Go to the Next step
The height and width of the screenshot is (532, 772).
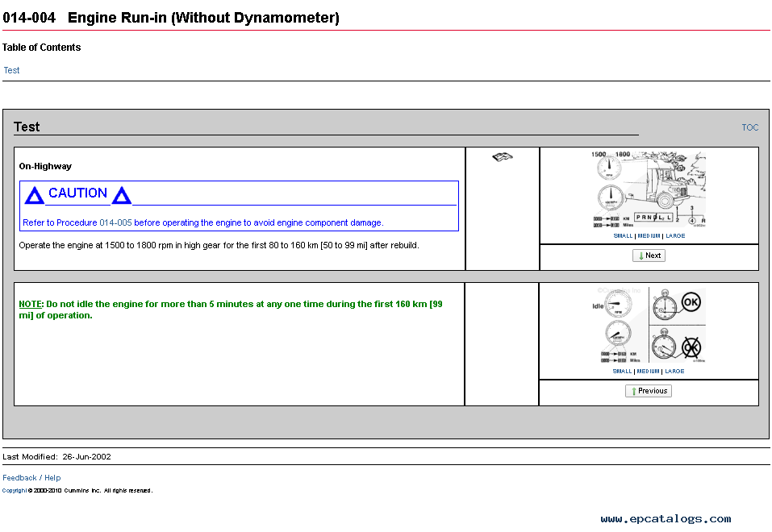649,256
